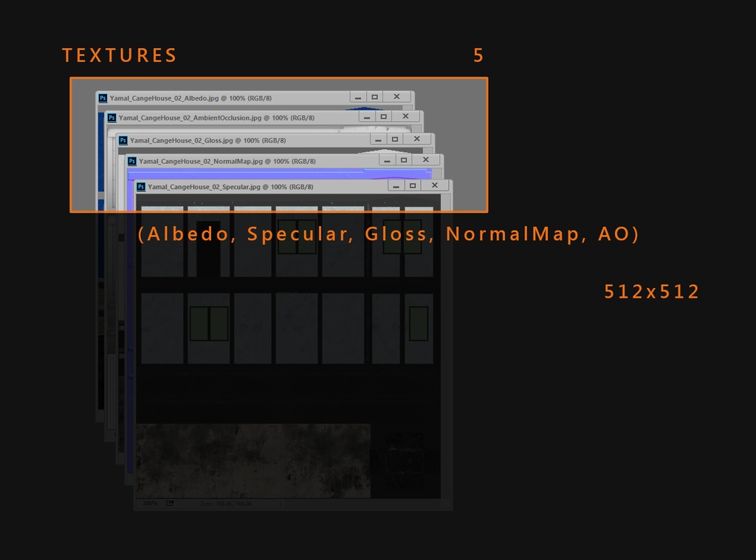Click the Ps logo on the Gloss title bar

pyautogui.click(x=122, y=139)
